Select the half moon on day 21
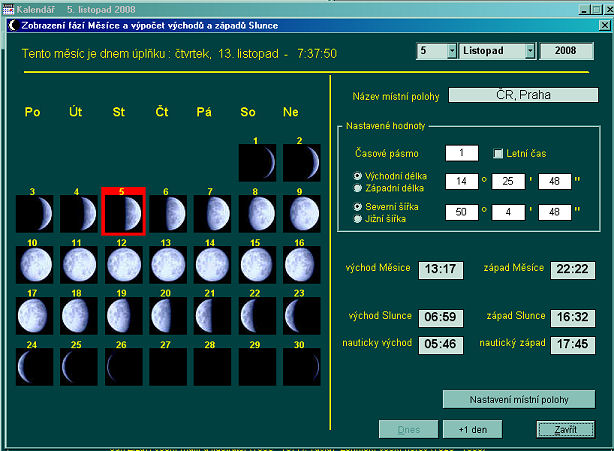Viewport: 614px width, 451px height. 211,315
